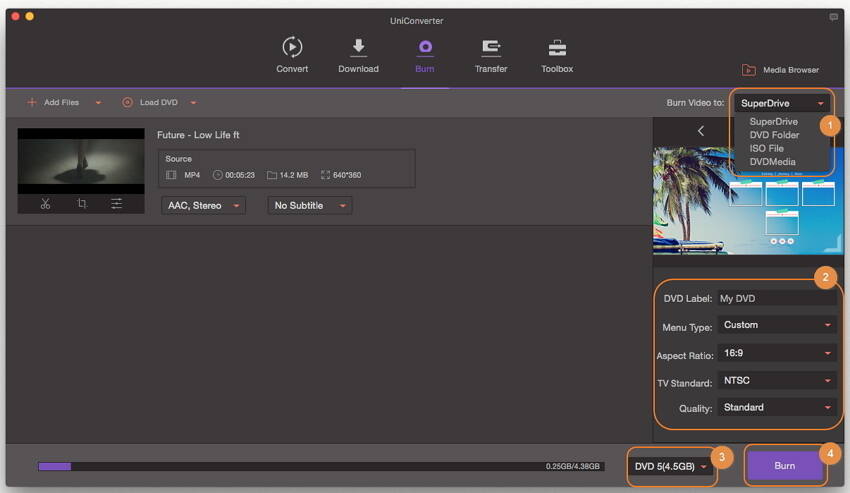The height and width of the screenshot is (493, 850).
Task: Click the yellow minimize window button
Action: pos(29,16)
